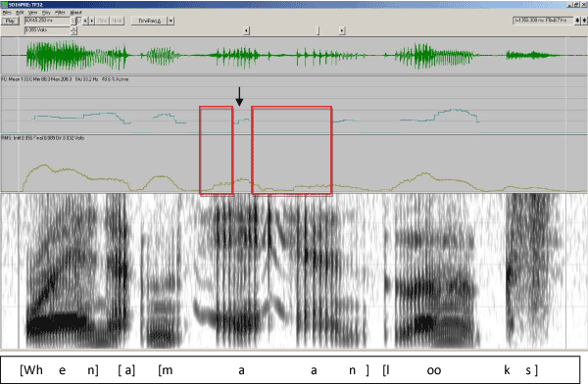The width and height of the screenshot is (588, 384).
Task: Click scrollbar left arrow above waveform
Action: tap(246, 30)
